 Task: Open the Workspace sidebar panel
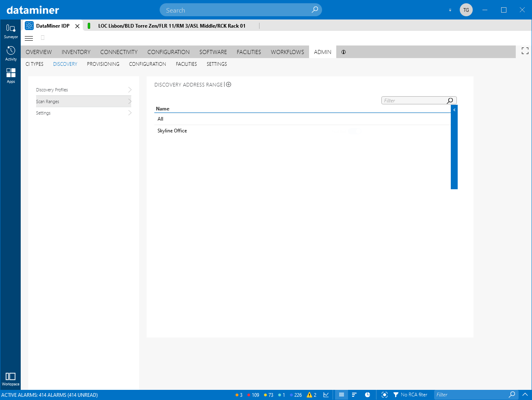[x=11, y=379]
